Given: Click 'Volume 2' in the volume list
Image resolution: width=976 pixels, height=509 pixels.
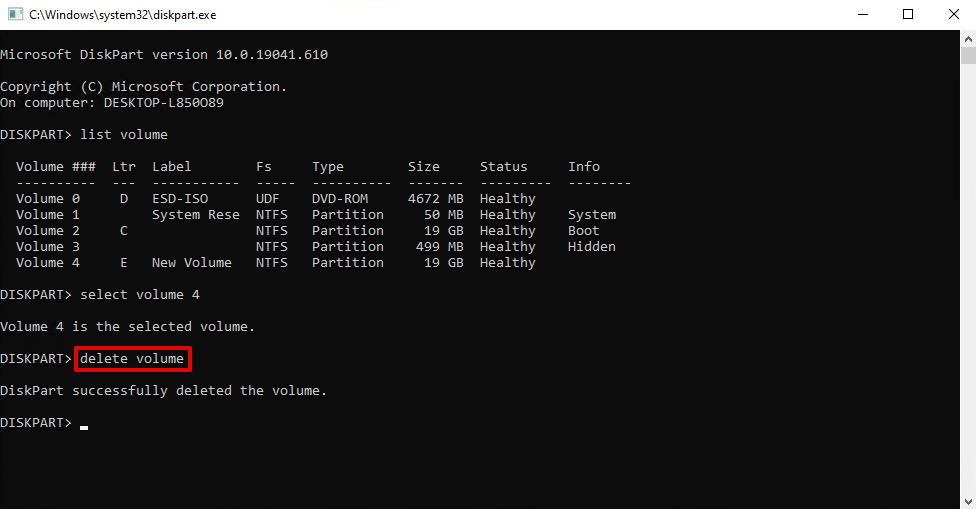Looking at the screenshot, I should (48, 231).
